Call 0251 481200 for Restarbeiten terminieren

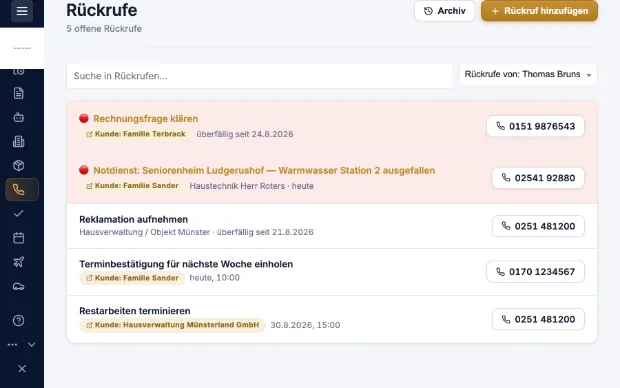(538, 319)
